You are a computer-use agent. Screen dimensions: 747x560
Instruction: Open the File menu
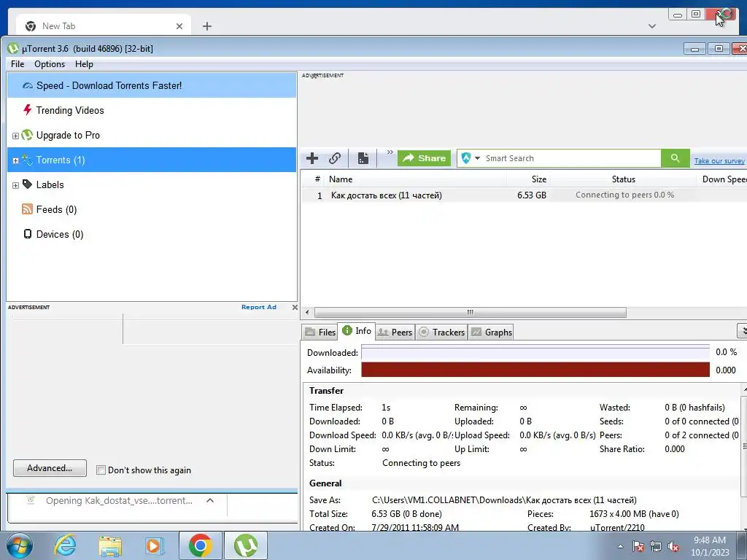pyautogui.click(x=18, y=64)
